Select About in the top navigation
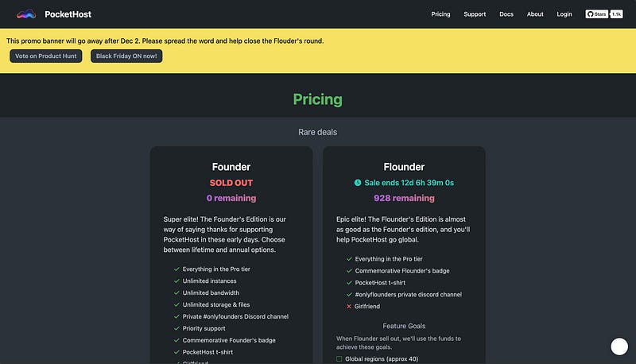Viewport: 636px width, 364px height. click(x=535, y=14)
